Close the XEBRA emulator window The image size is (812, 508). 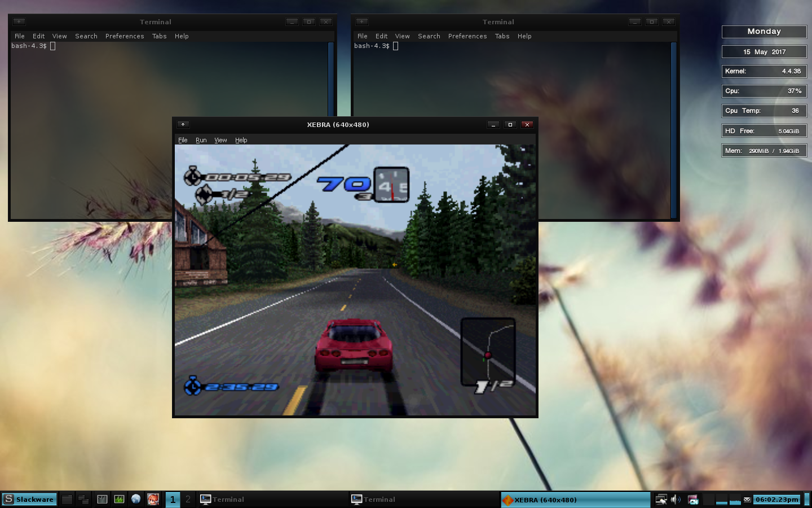527,125
